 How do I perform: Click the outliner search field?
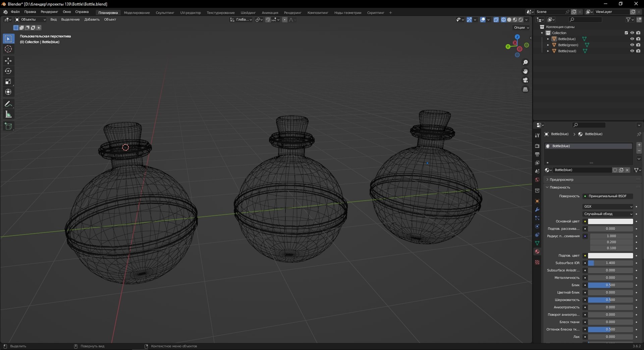tap(585, 20)
